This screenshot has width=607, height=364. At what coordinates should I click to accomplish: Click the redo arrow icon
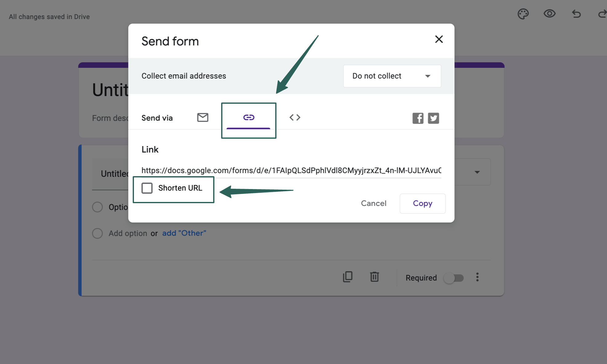[602, 14]
